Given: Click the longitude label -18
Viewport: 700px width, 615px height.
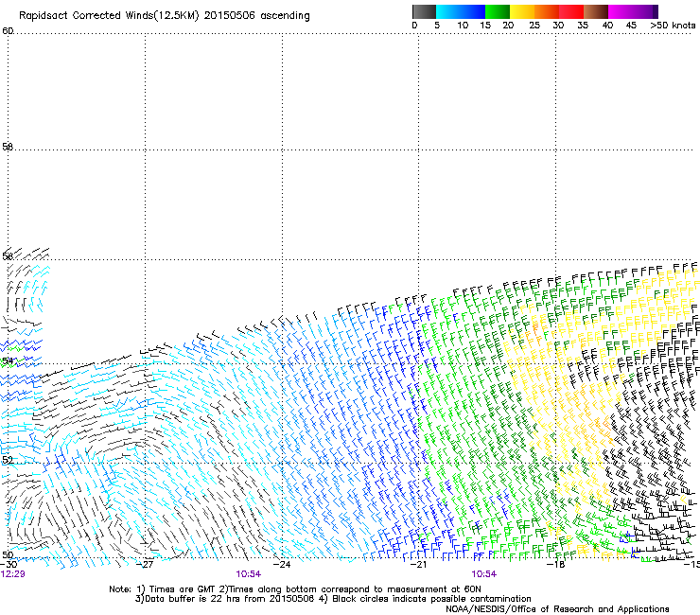Looking at the screenshot, I should click(555, 565).
